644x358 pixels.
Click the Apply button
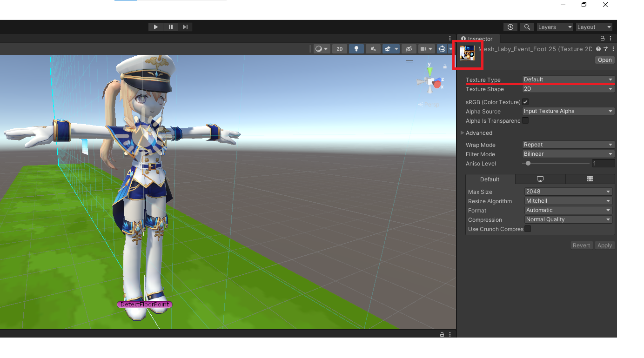pos(605,245)
